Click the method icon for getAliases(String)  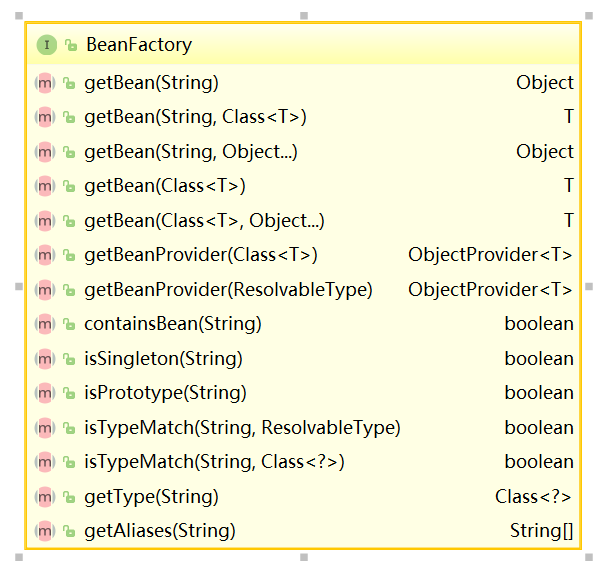(x=44, y=530)
